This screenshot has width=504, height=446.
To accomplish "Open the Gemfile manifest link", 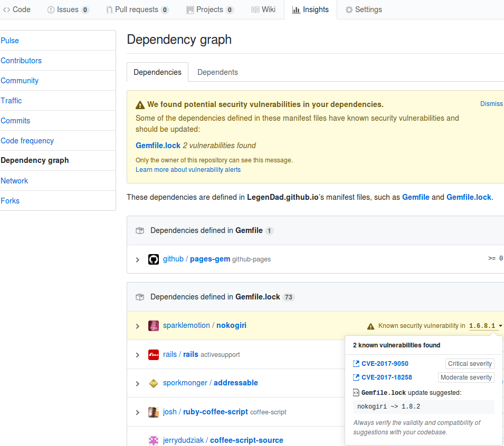I will coord(416,197).
